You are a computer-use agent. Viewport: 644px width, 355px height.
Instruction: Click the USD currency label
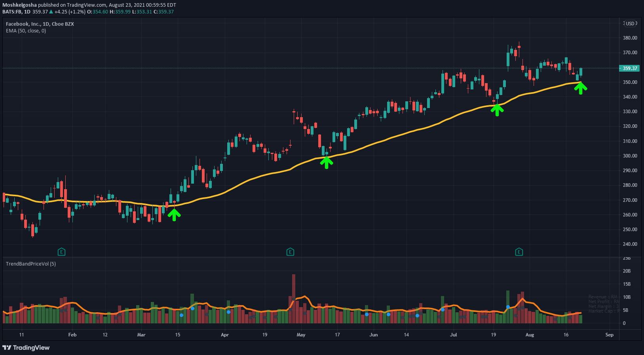[630, 23]
